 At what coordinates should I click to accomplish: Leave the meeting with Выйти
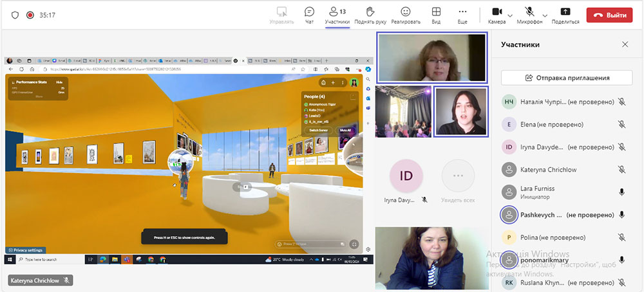click(609, 15)
